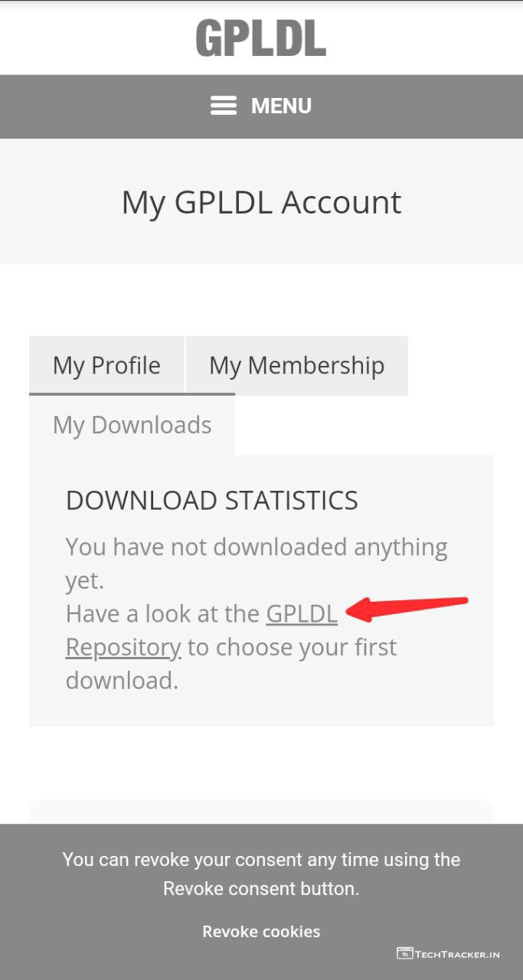The height and width of the screenshot is (980, 523).
Task: Tap the MENU label in the gray bar
Action: click(x=281, y=106)
